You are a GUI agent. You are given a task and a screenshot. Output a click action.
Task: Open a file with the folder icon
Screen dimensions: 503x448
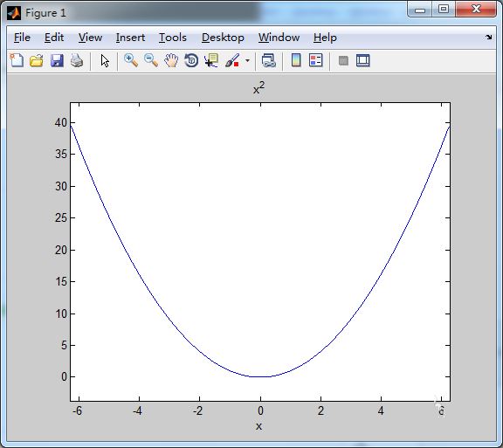[x=37, y=60]
